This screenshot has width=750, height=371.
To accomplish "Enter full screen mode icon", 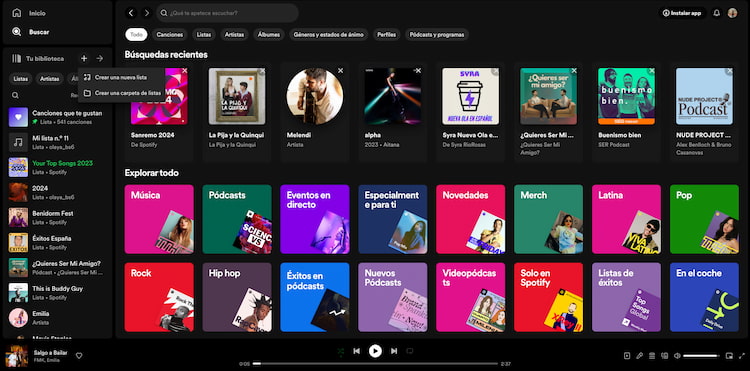I will point(742,356).
